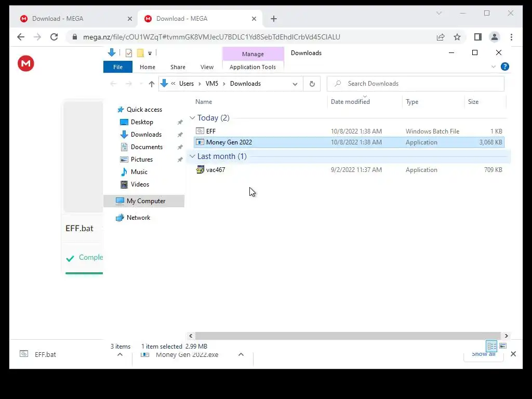
Task: Open Desktop in the navigation pane
Action: 142,122
